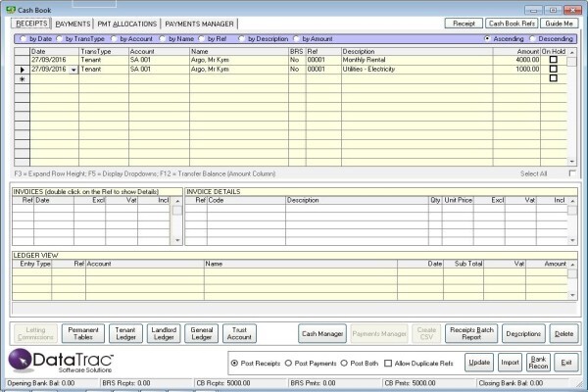Image resolution: width=588 pixels, height=392 pixels.
Task: Sort receipts by TransType
Action: pos(60,38)
